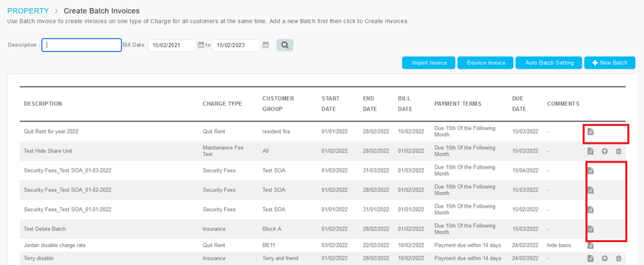The height and width of the screenshot is (265, 644).
Task: Open document icon for Test Delete Batch row
Action: click(x=590, y=229)
